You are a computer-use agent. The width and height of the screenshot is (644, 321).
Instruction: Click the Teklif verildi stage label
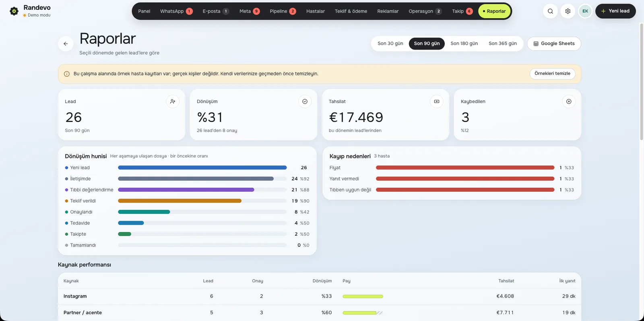pyautogui.click(x=83, y=201)
